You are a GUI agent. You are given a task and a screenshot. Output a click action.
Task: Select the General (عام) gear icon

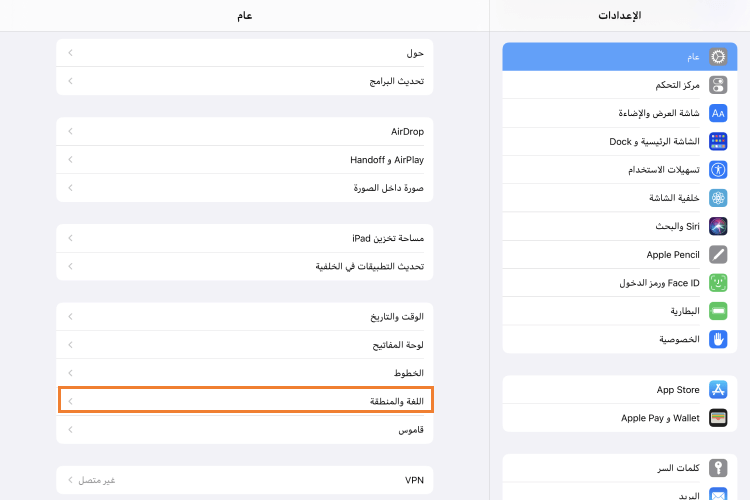(x=718, y=56)
